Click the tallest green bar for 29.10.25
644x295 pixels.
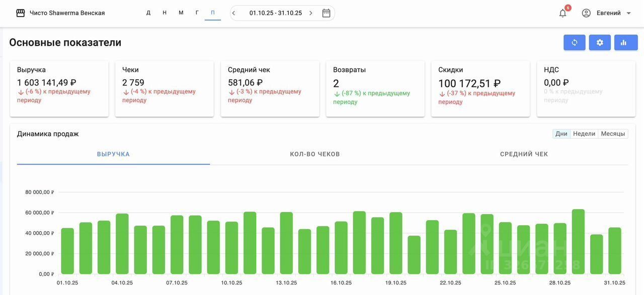coord(578,242)
